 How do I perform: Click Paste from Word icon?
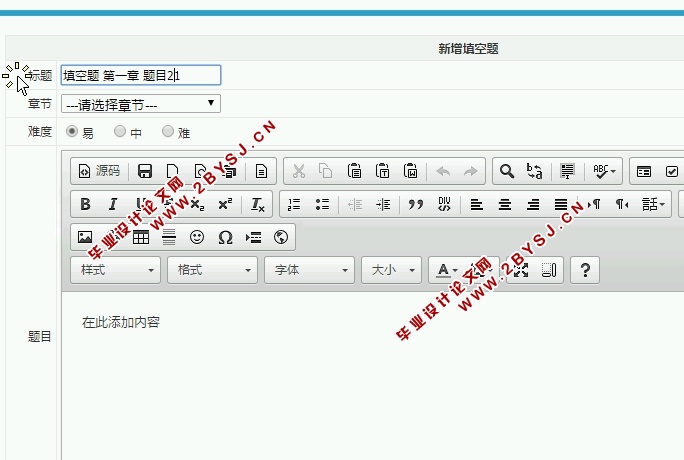coord(410,171)
